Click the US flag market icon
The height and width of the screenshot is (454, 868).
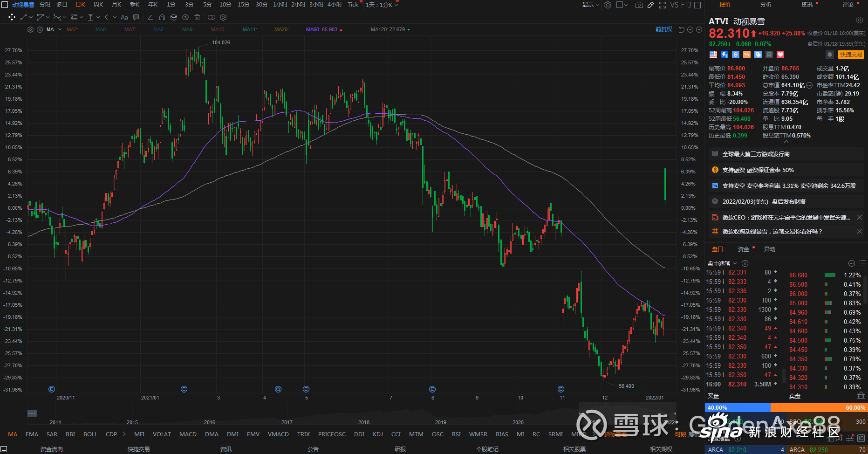click(x=713, y=55)
